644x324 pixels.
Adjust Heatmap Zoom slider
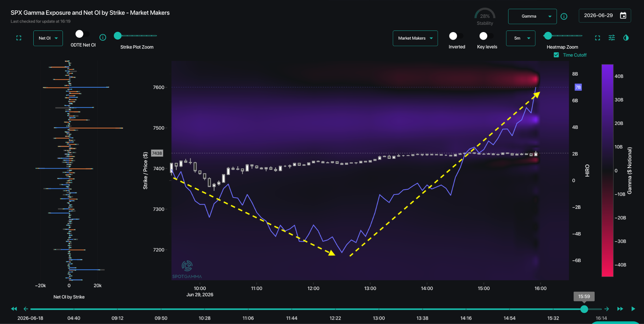coord(548,36)
